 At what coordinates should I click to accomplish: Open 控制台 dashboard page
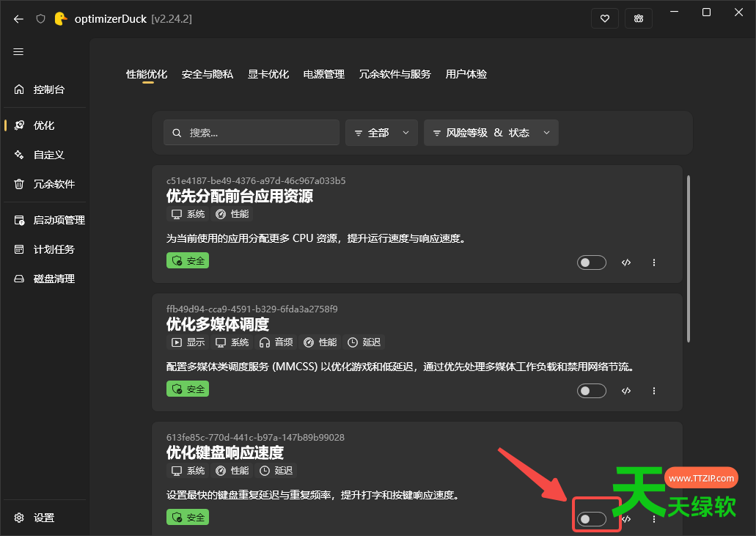[44, 89]
